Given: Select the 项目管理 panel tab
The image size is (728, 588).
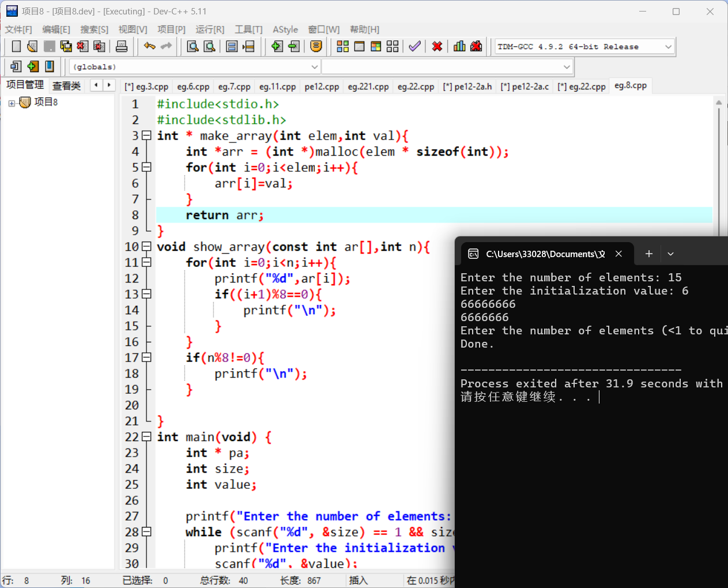Looking at the screenshot, I should (x=25, y=85).
